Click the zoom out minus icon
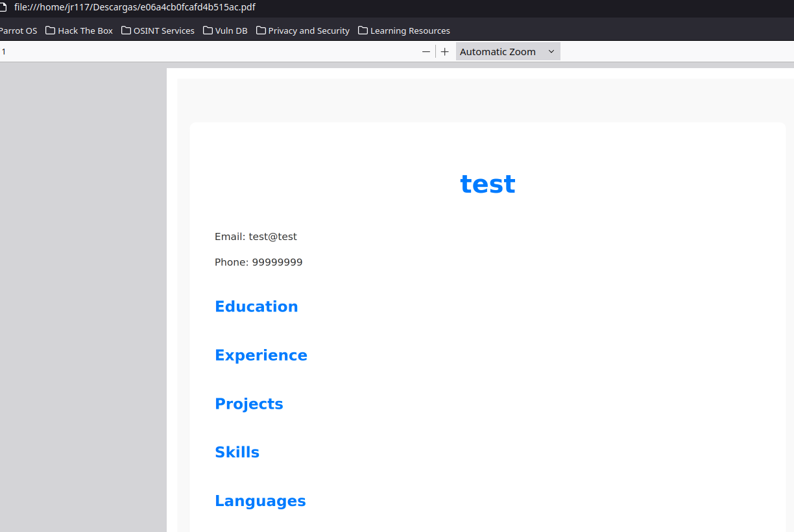Image resolution: width=794 pixels, height=532 pixels. pyautogui.click(x=426, y=52)
